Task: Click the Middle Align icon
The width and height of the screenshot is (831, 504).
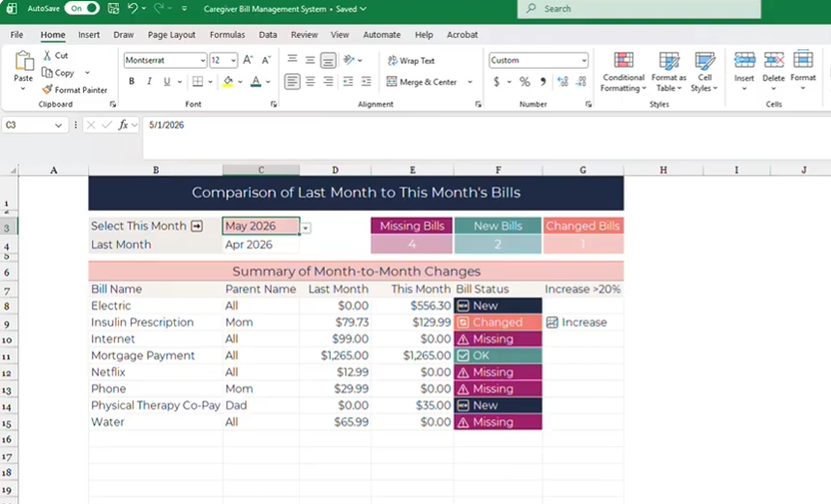Action: [310, 60]
